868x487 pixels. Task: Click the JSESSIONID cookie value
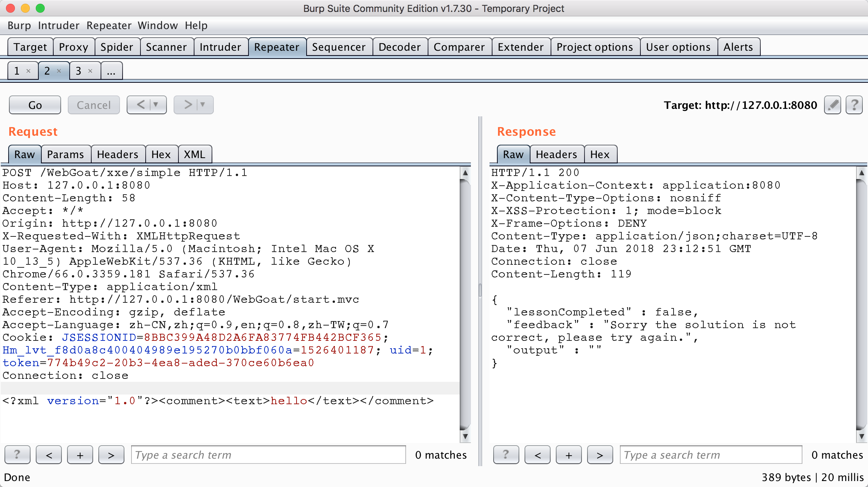click(263, 337)
